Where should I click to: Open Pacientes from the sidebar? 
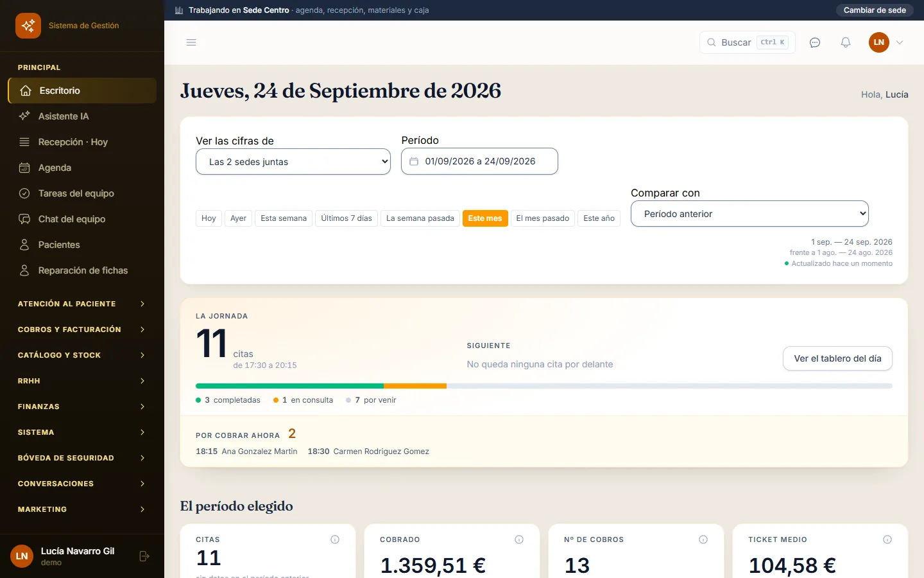click(x=82, y=245)
